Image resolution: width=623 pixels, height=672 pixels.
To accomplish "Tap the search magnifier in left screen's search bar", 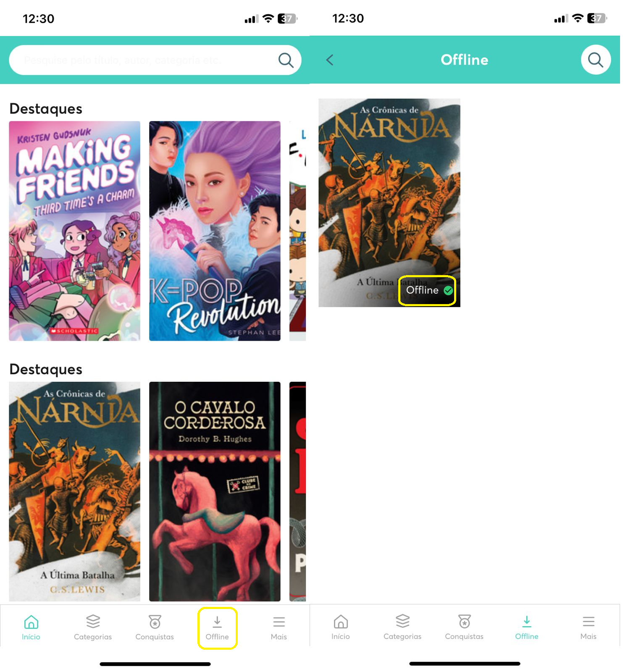I will point(287,60).
